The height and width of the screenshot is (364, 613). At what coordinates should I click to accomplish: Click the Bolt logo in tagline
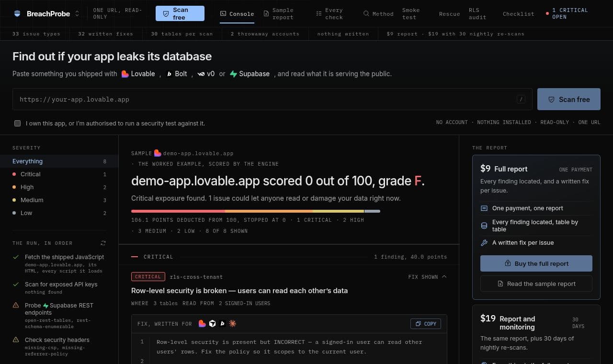coord(170,74)
